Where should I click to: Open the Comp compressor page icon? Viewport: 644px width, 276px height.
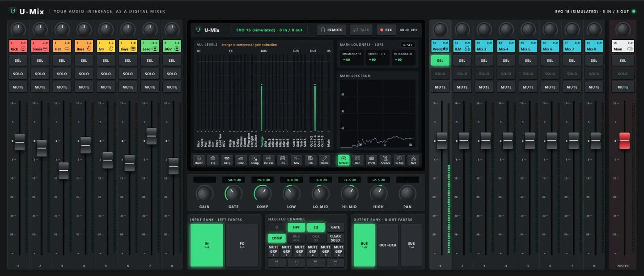click(x=254, y=160)
